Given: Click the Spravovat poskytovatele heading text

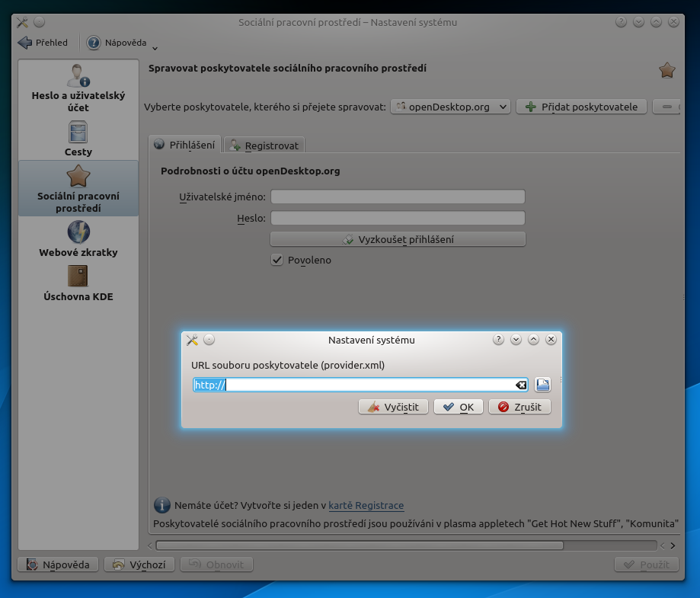Looking at the screenshot, I should (287, 69).
